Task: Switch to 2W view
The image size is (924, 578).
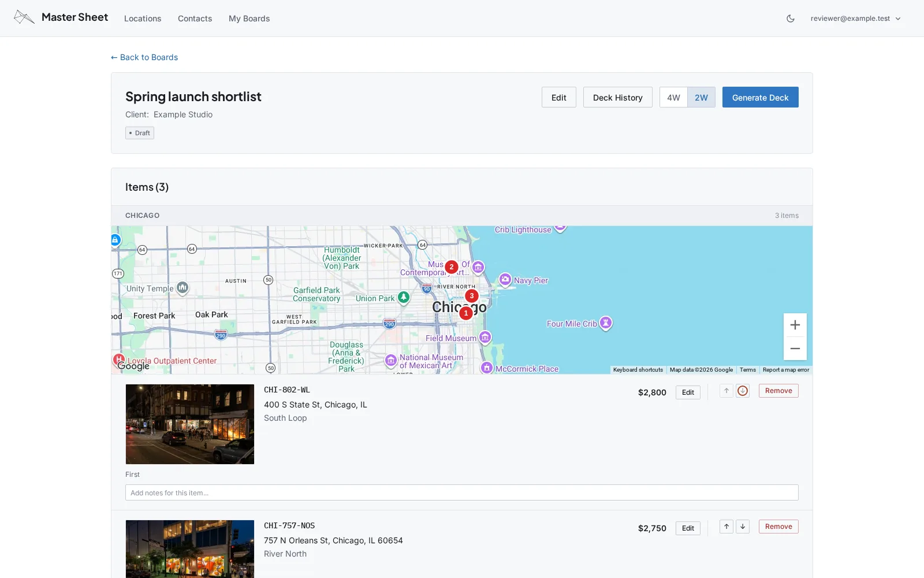Action: click(x=701, y=97)
